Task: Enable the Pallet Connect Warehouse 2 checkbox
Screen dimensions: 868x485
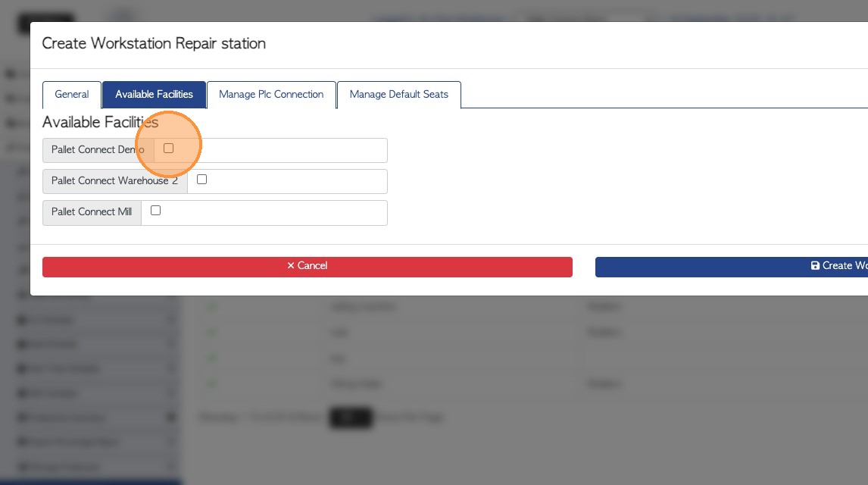Action: click(x=201, y=180)
